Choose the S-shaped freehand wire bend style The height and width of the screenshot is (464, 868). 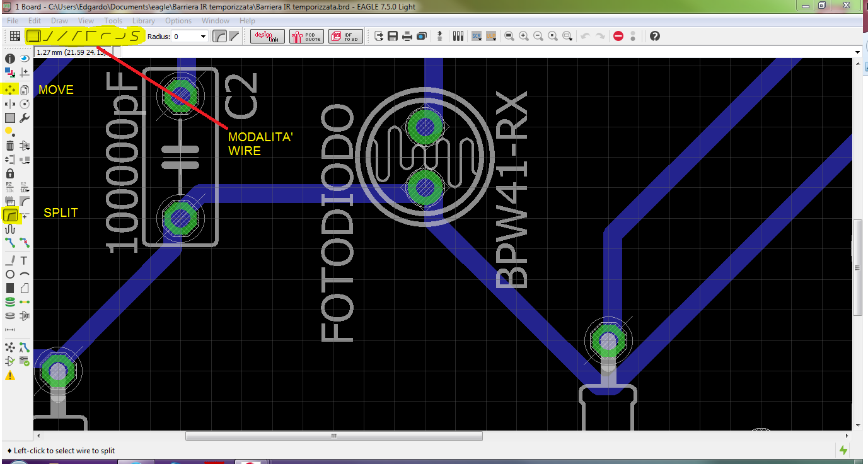pyautogui.click(x=134, y=36)
